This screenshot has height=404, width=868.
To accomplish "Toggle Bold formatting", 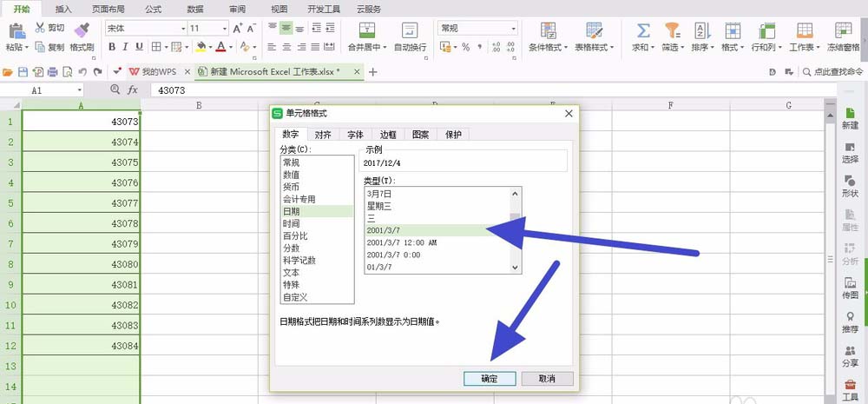I will pyautogui.click(x=110, y=47).
